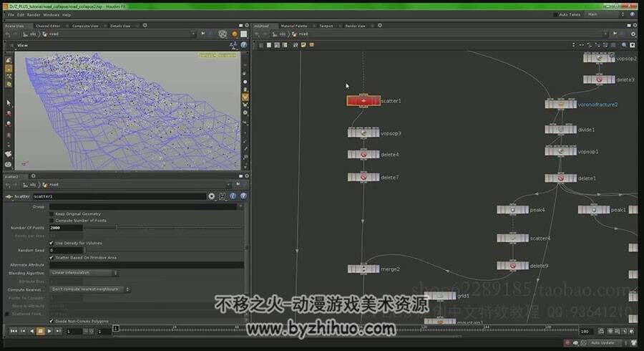Open the Blending Algorithm dropdown
The image size is (644, 351).
[84, 273]
